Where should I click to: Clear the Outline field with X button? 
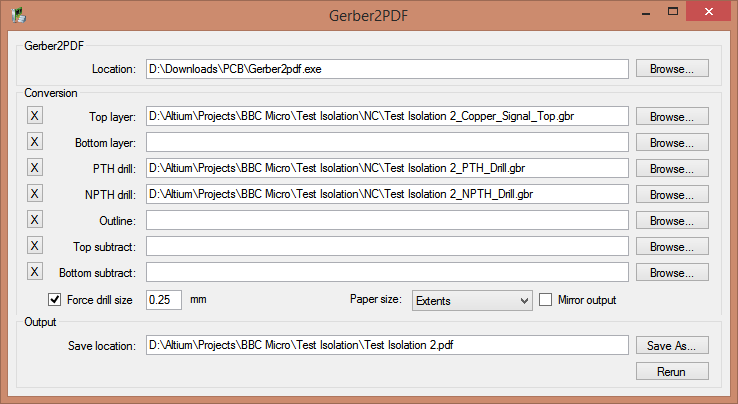(34, 219)
